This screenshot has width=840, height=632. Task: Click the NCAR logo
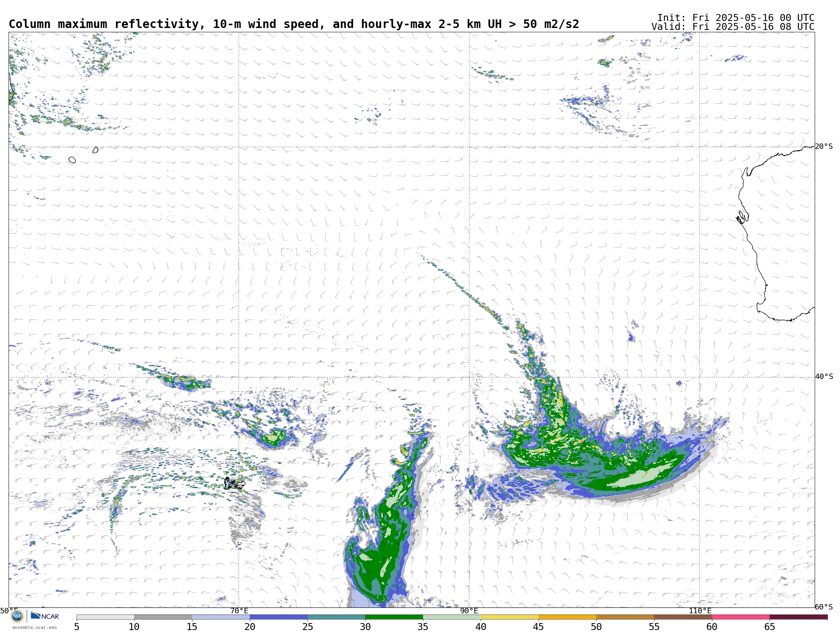45,616
